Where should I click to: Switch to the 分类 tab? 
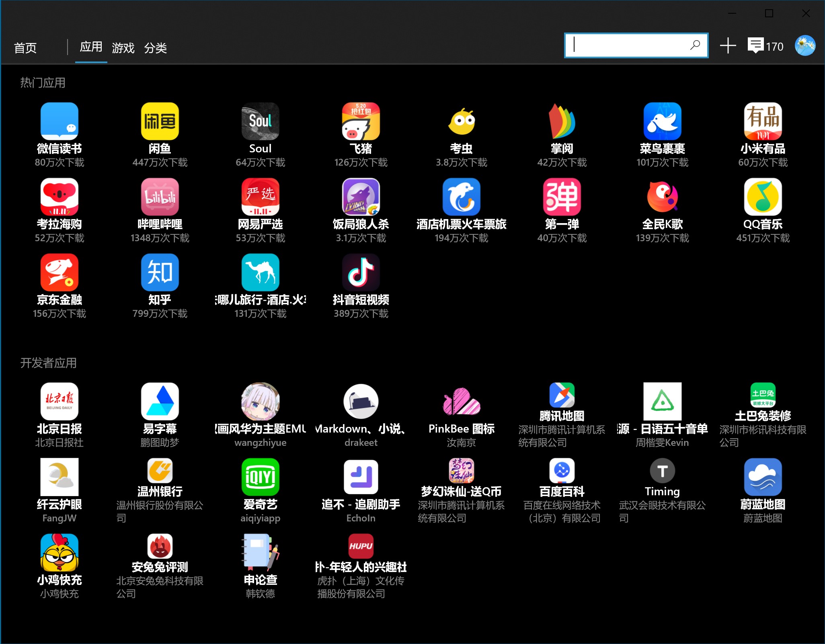point(155,48)
